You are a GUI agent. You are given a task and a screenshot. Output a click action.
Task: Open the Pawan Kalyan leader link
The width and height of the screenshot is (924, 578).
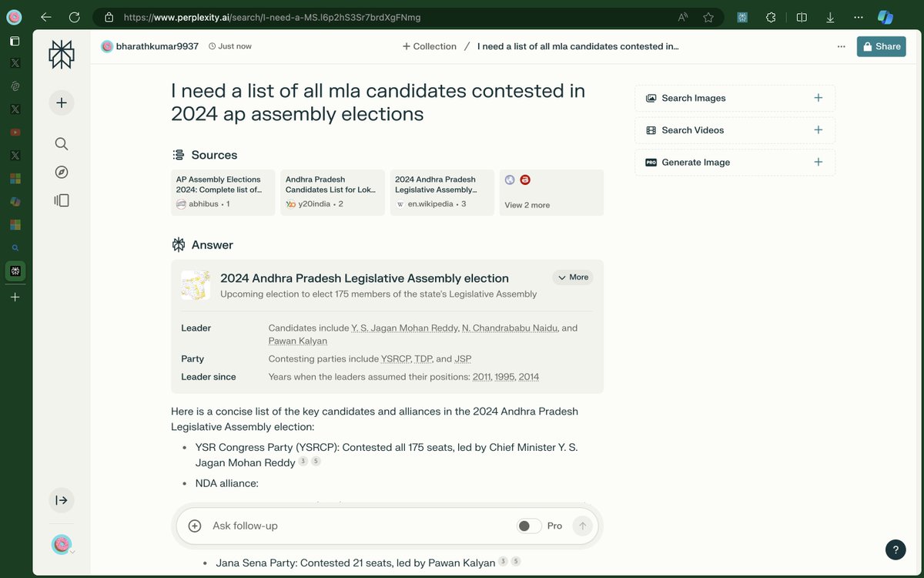(297, 341)
